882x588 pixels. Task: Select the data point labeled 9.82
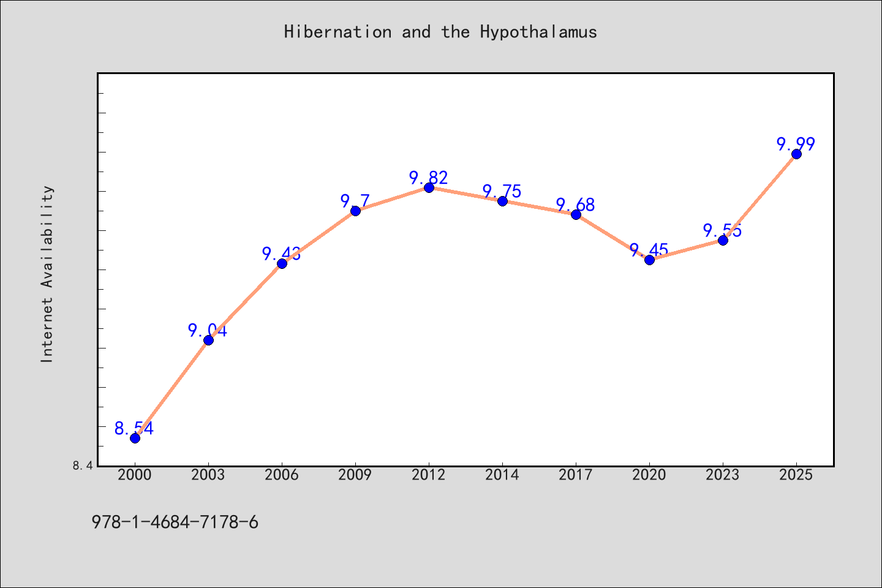pyautogui.click(x=429, y=187)
